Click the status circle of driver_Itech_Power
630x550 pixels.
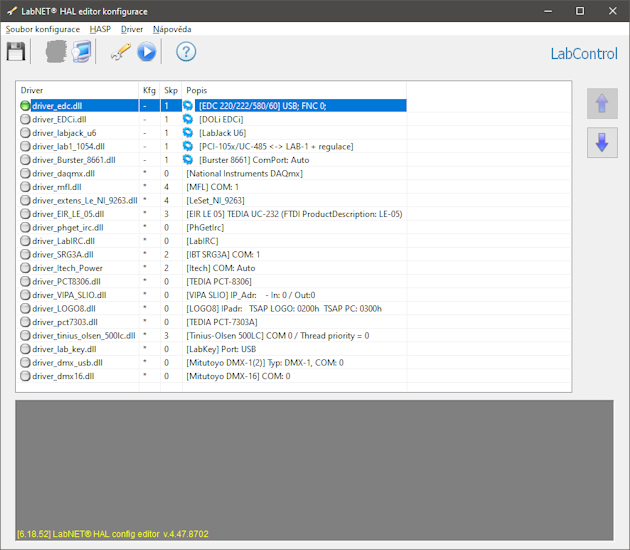click(x=25, y=268)
